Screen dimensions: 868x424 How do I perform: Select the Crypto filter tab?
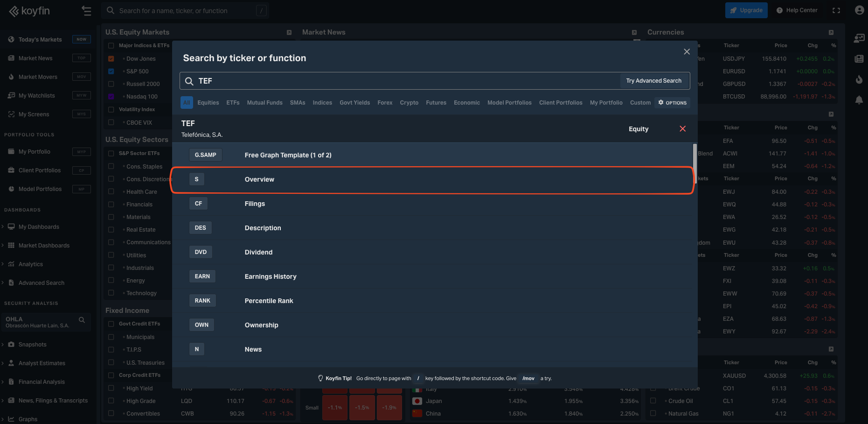[409, 103]
